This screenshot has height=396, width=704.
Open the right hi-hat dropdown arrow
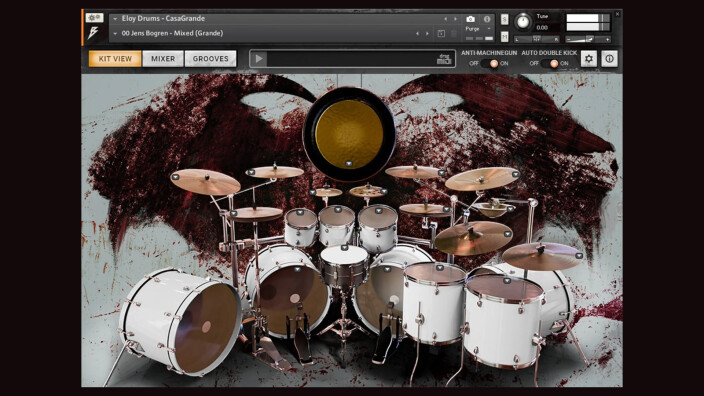[x=446, y=209]
